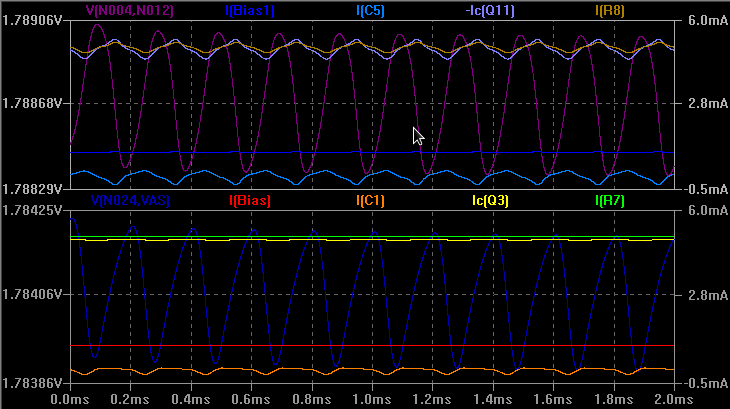
Task: Click the 1.78906V upper-pane axis value
Action: point(32,20)
